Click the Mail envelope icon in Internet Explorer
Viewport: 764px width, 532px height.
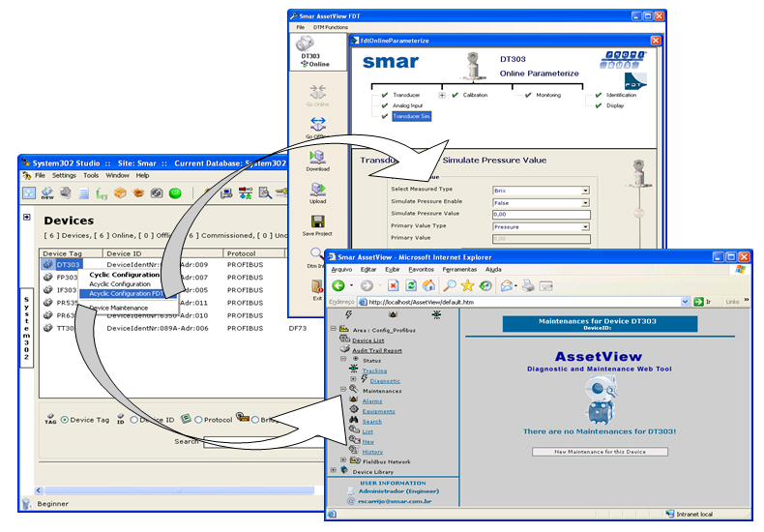[x=507, y=286]
